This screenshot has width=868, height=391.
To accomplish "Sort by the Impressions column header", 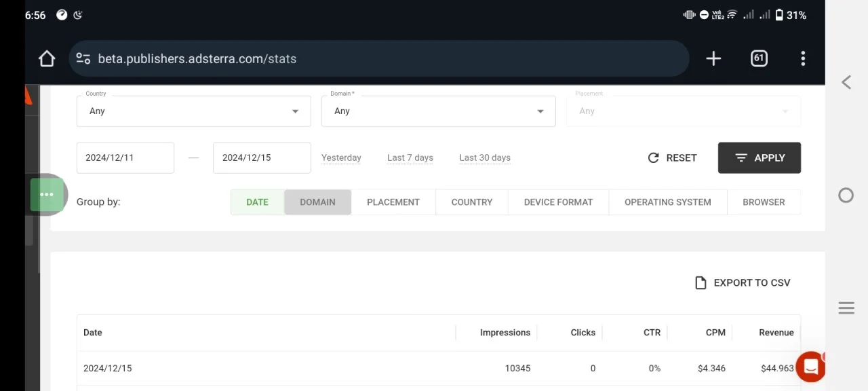I will tap(505, 333).
